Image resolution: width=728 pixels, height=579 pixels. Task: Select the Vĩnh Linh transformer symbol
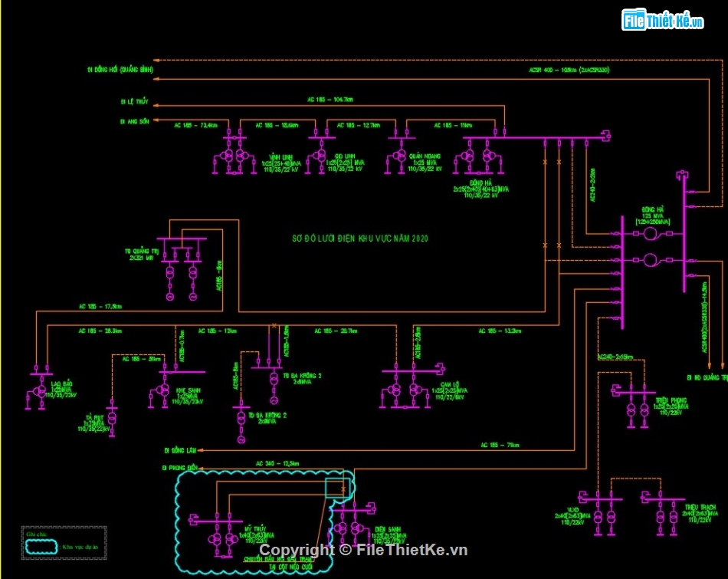tap(228, 155)
